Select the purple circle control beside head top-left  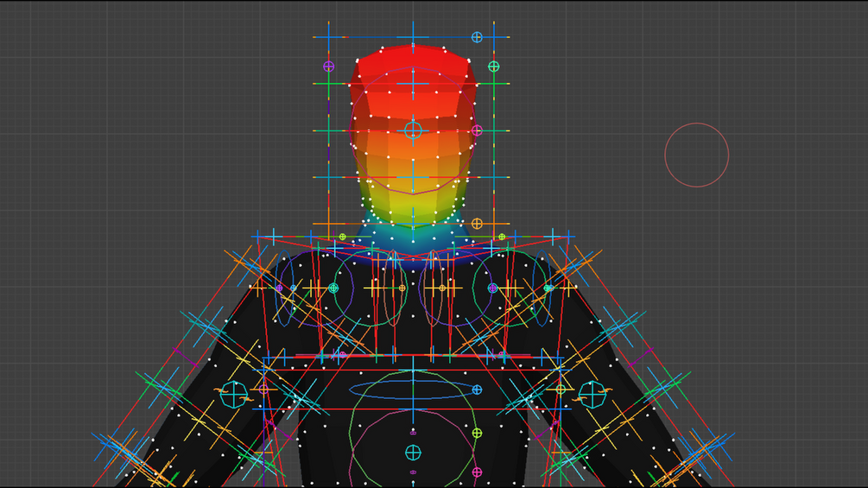coord(329,67)
